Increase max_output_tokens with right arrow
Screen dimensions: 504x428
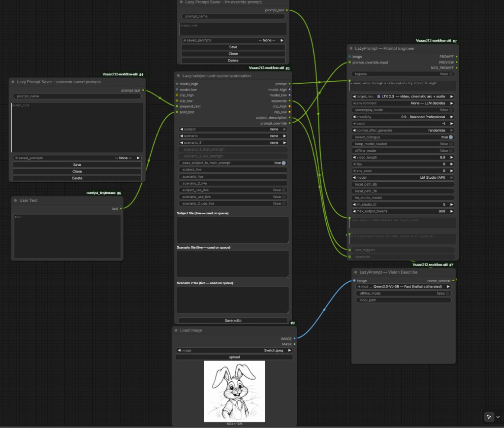pos(452,211)
